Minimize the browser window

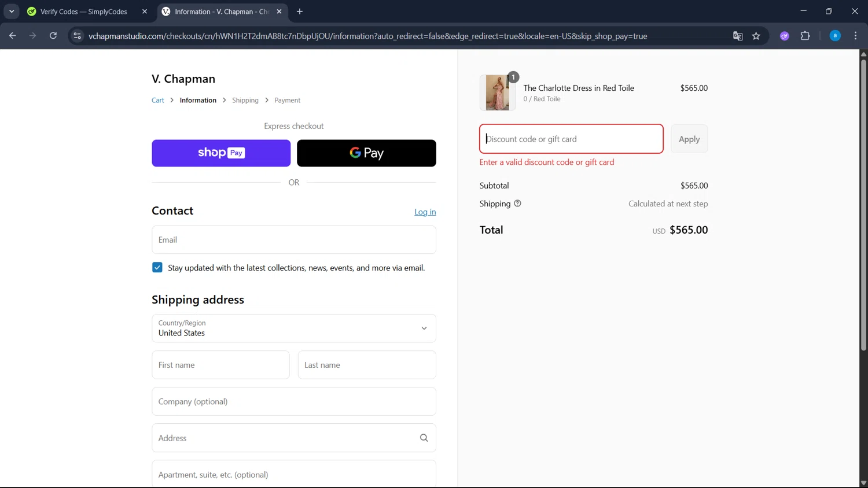803,11
